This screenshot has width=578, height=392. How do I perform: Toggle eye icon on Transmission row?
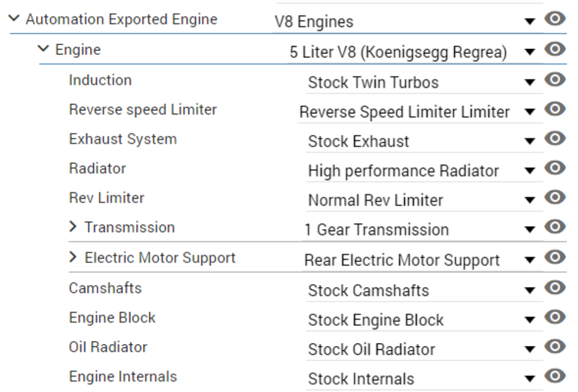[555, 226]
